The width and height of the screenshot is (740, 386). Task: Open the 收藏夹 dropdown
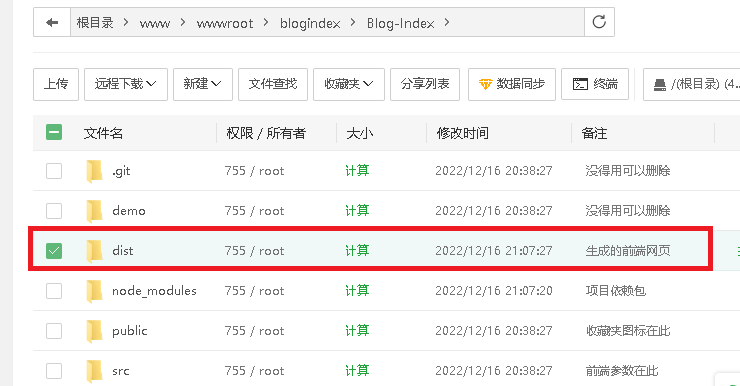click(349, 84)
